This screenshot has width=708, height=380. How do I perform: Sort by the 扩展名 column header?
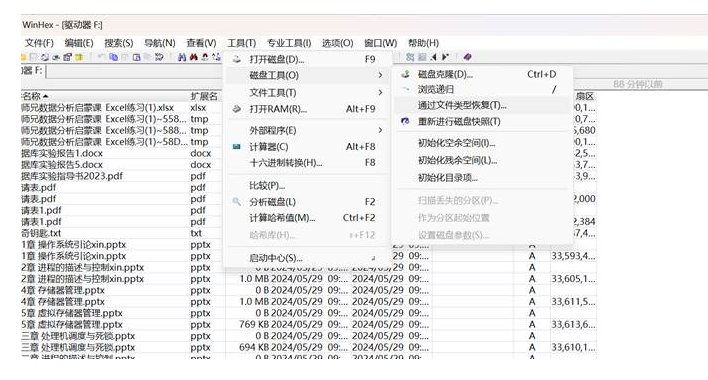[204, 96]
